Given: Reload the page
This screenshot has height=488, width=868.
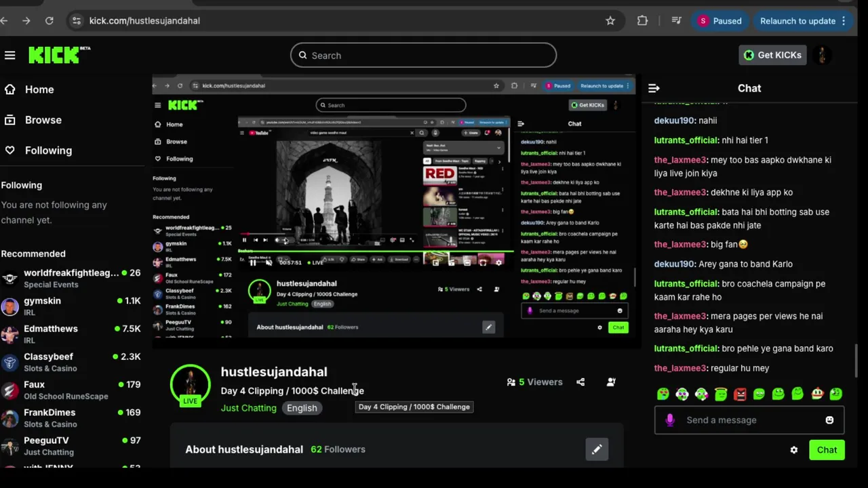Looking at the screenshot, I should 49,21.
